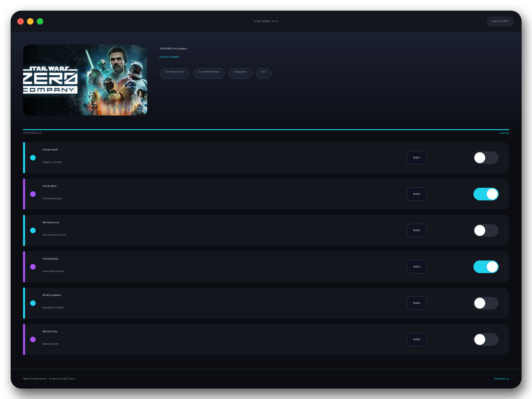The width and height of the screenshot is (532, 399).
Task: Click the Max Experience module name
Action: pos(51,222)
